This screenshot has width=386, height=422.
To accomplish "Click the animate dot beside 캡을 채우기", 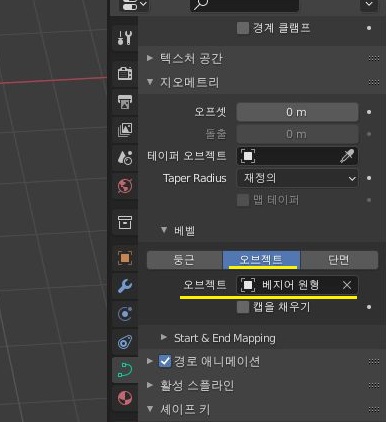I will 369,307.
